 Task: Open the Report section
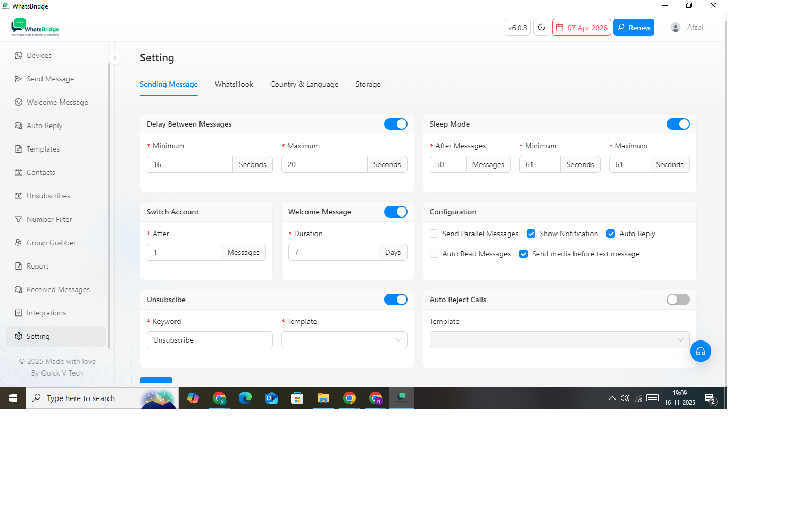37,266
